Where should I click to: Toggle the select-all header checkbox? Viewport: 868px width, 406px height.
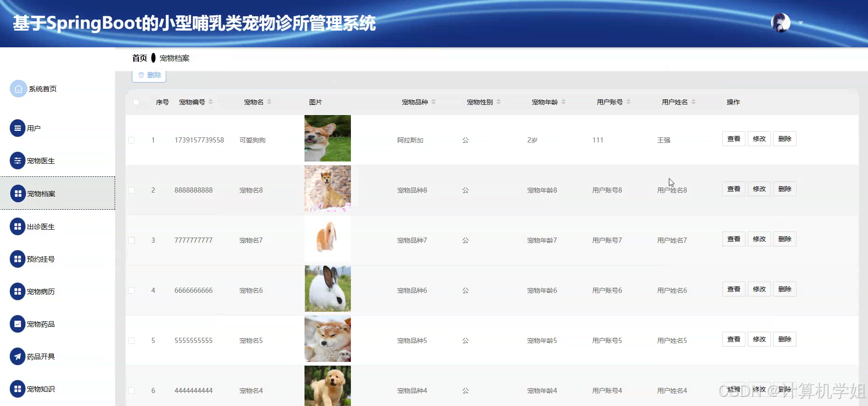click(x=136, y=102)
